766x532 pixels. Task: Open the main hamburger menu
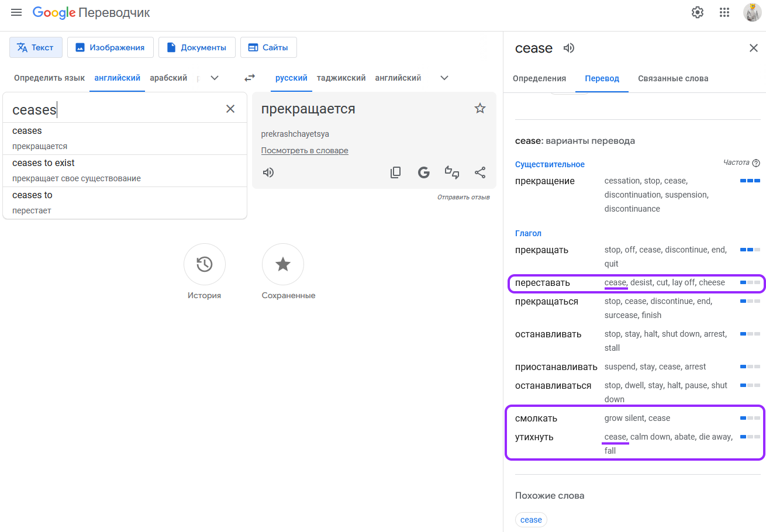point(16,12)
